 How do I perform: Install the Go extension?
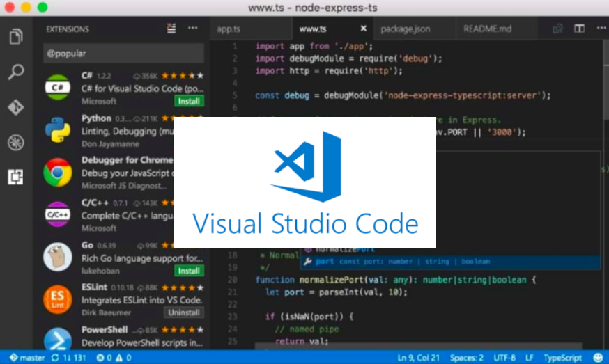[189, 271]
